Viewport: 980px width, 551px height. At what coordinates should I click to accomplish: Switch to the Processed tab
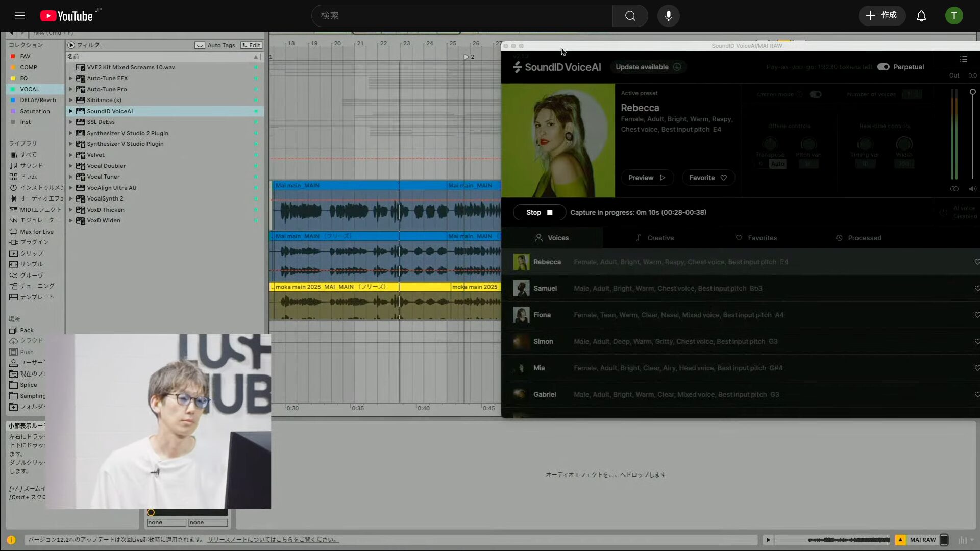(x=859, y=238)
